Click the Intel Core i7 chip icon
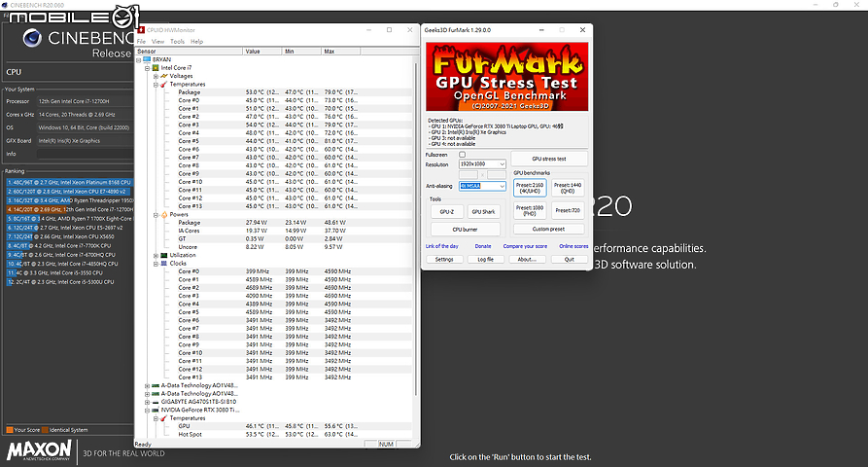Viewport: 868px width, 467px height. (x=156, y=67)
